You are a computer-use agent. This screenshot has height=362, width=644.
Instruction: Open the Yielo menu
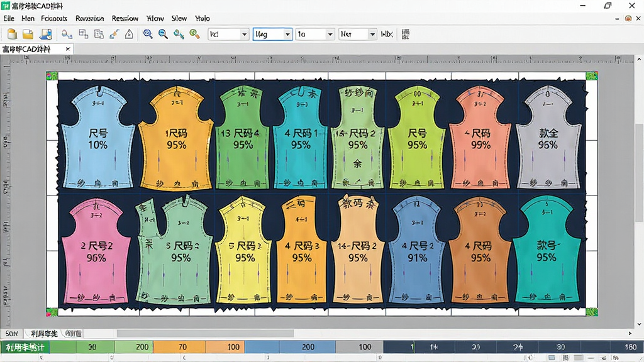pyautogui.click(x=203, y=18)
